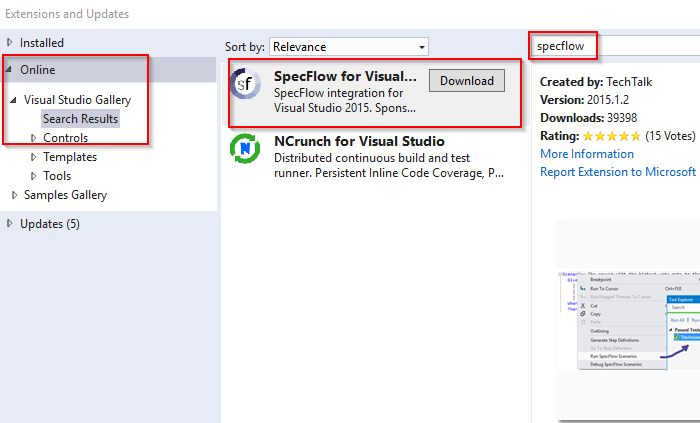Collapse the Visual Studio Gallery node
Viewport: 700px width, 423px height.
point(13,100)
